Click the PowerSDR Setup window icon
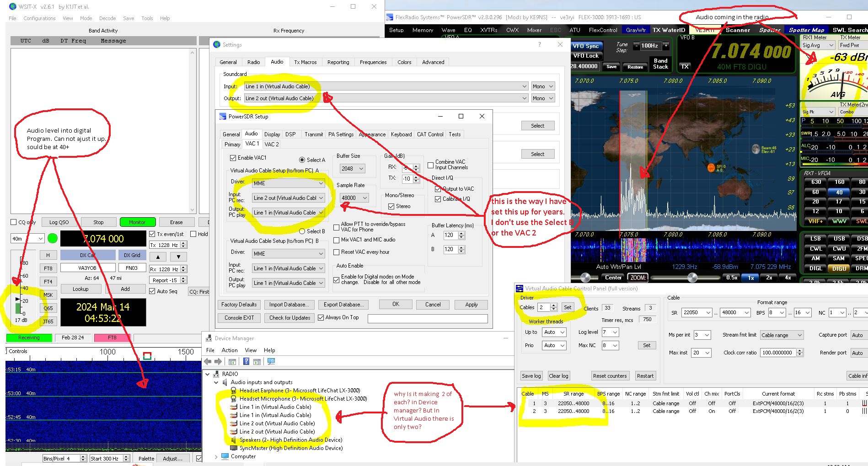Image resolution: width=868 pixels, height=466 pixels. (223, 117)
